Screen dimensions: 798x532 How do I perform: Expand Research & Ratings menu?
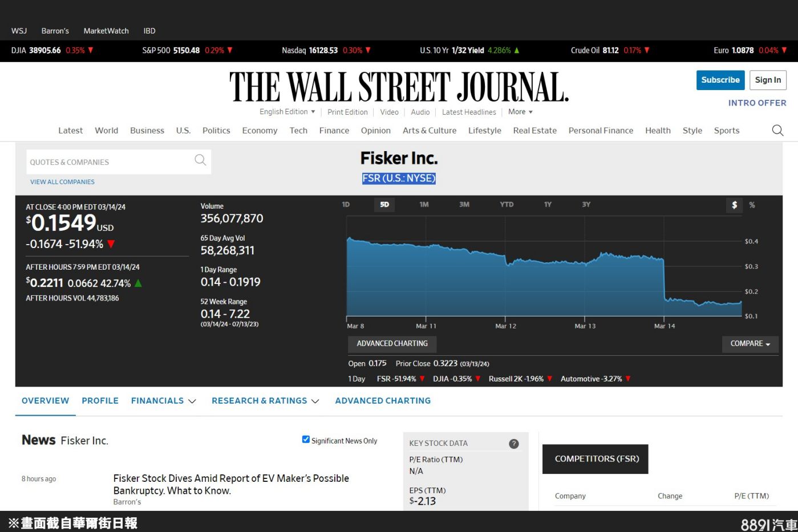(265, 401)
